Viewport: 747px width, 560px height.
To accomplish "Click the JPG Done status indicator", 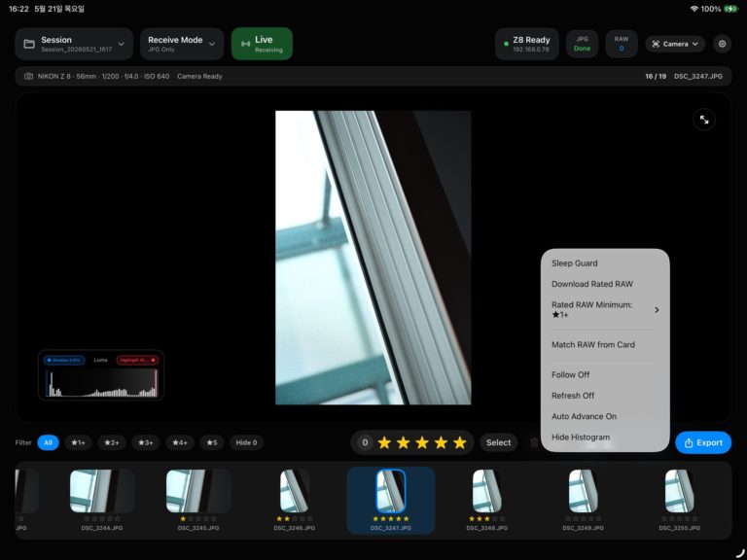I will pyautogui.click(x=582, y=44).
